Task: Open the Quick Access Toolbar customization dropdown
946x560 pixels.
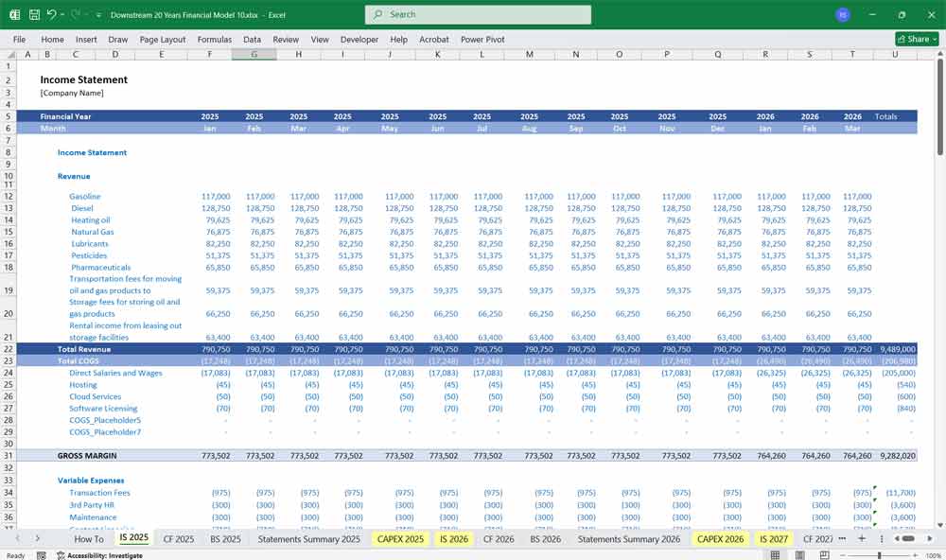Action: 98,13
